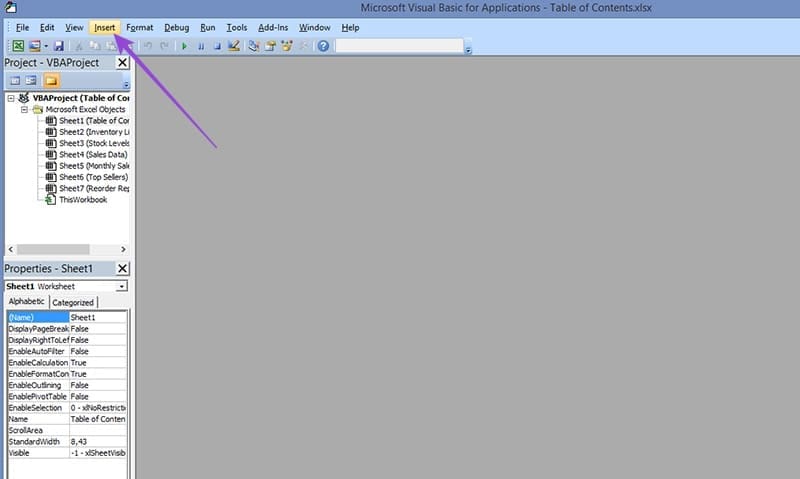800x479 pixels.
Task: Click Visible -1 - xlSheetVisib value
Action: (x=98, y=453)
